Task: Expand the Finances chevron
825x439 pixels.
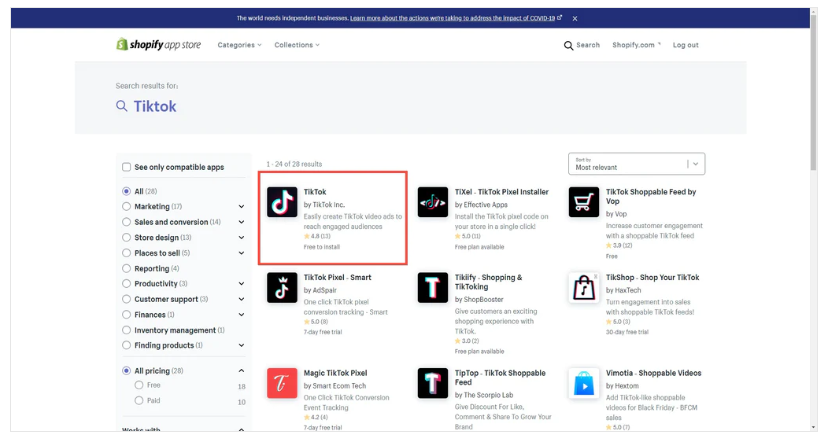Action: [x=241, y=314]
